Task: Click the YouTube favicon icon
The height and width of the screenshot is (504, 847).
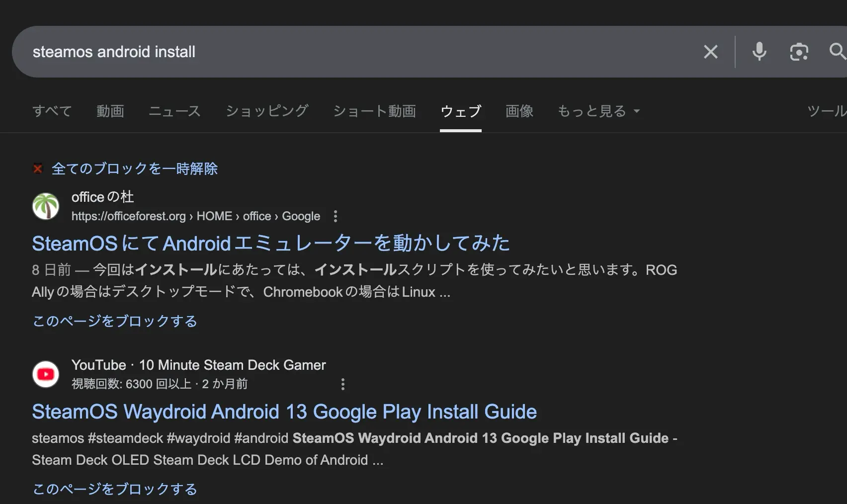Action: click(46, 374)
